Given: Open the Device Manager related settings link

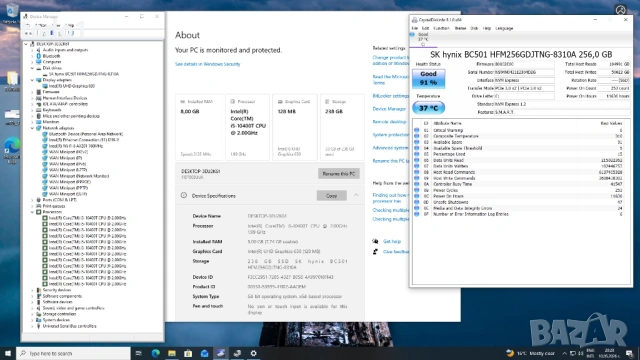Looking at the screenshot, I should (x=389, y=109).
